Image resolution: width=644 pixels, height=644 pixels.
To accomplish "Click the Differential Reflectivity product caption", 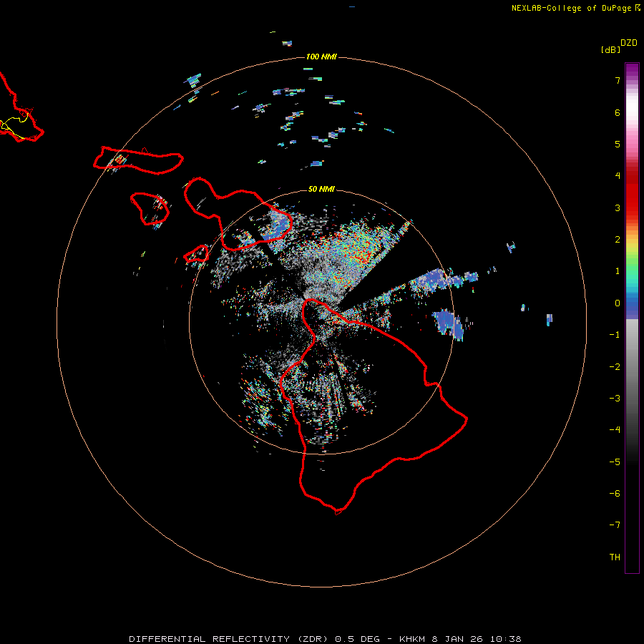I will [x=326, y=639].
